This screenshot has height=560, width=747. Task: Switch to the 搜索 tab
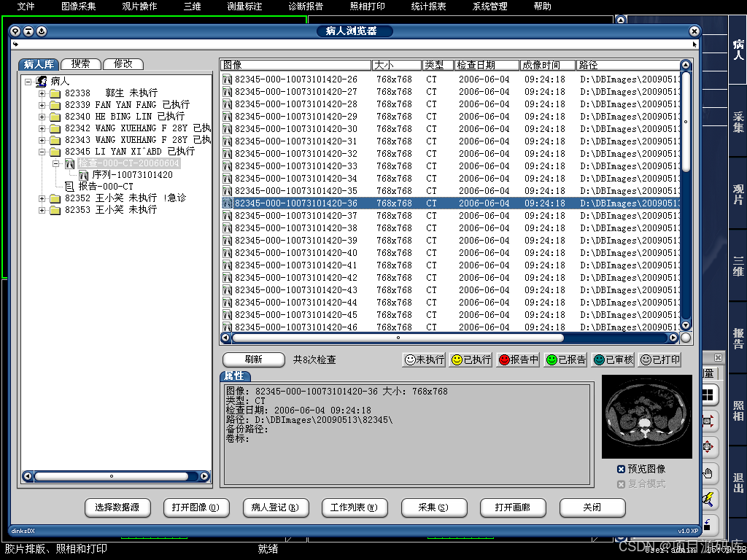pos(81,64)
